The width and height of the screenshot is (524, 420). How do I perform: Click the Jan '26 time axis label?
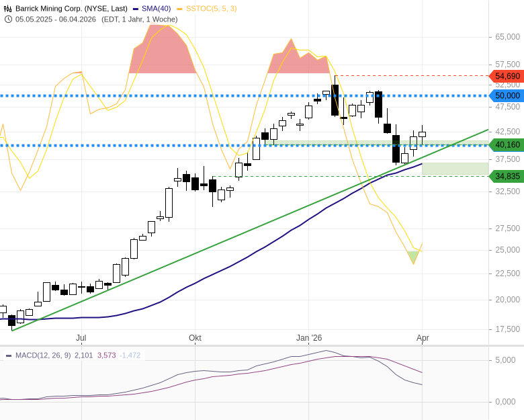(309, 338)
